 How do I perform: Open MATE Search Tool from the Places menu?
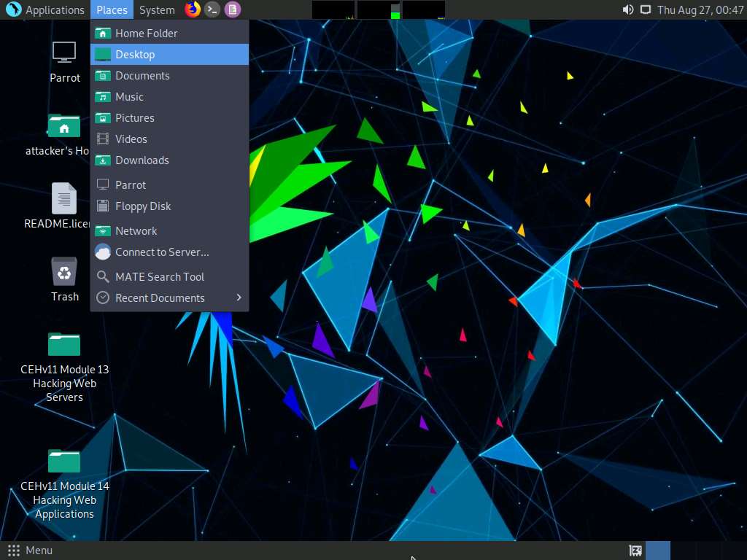[x=159, y=276]
